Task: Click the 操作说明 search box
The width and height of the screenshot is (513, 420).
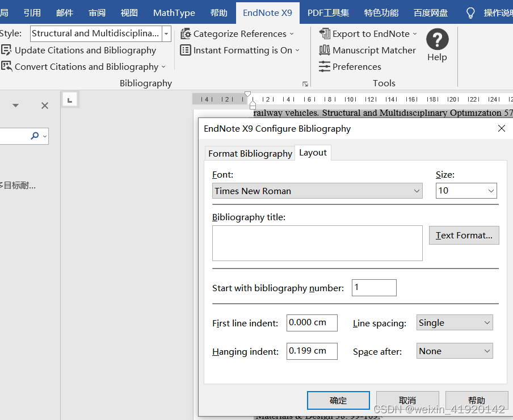Action: 498,12
